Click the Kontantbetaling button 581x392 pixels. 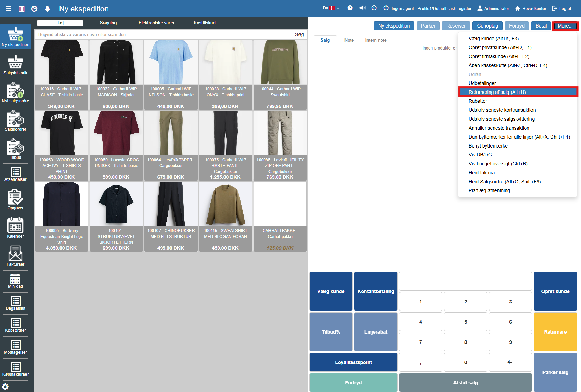pos(376,291)
